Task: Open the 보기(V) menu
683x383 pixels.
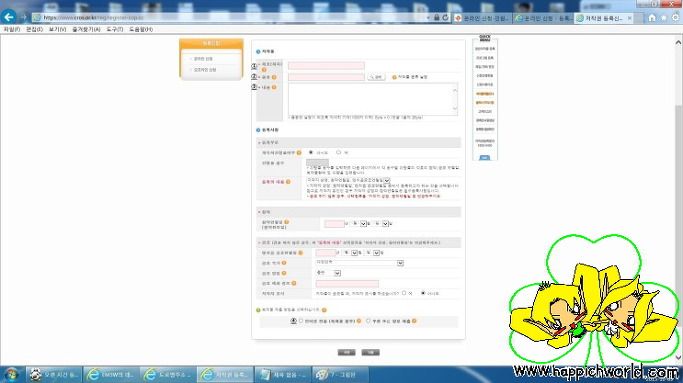Action: [x=57, y=29]
